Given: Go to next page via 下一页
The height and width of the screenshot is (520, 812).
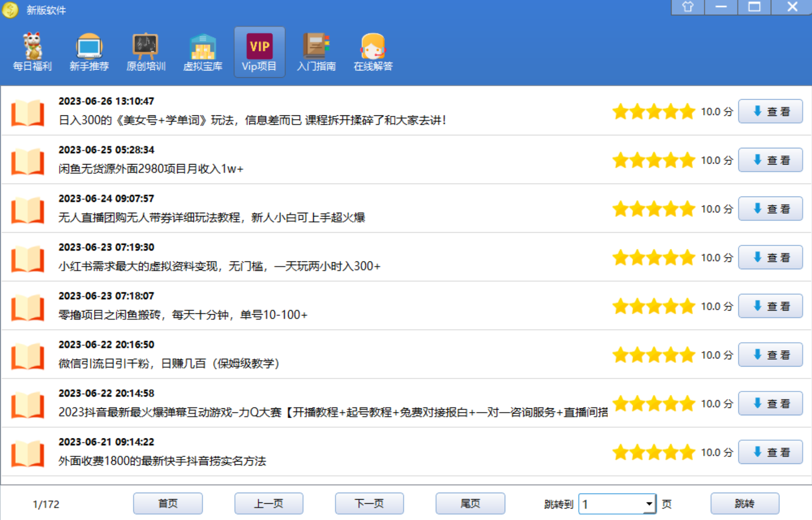Looking at the screenshot, I should click(369, 504).
